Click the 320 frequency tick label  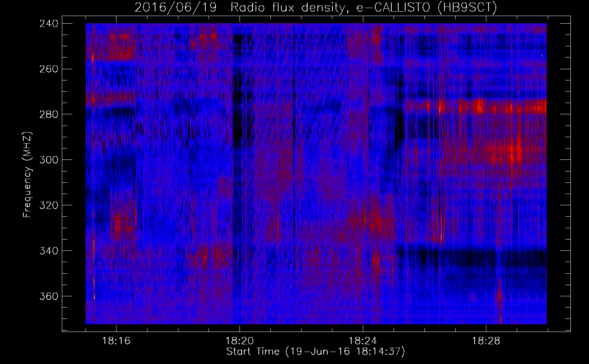(x=48, y=206)
